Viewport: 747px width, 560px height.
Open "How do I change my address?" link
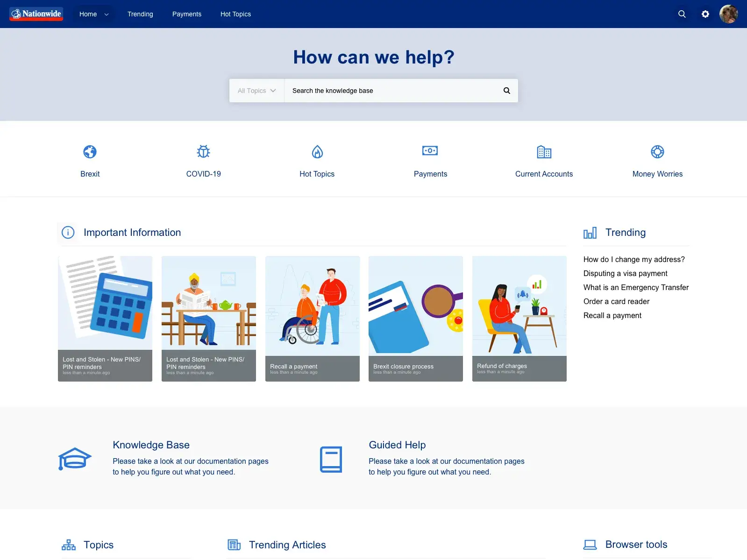pyautogui.click(x=634, y=259)
